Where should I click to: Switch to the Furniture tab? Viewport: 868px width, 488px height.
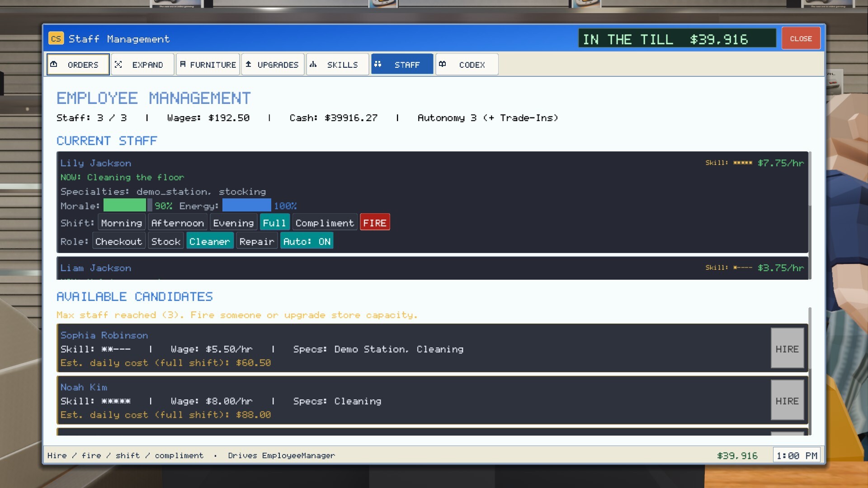pos(208,65)
